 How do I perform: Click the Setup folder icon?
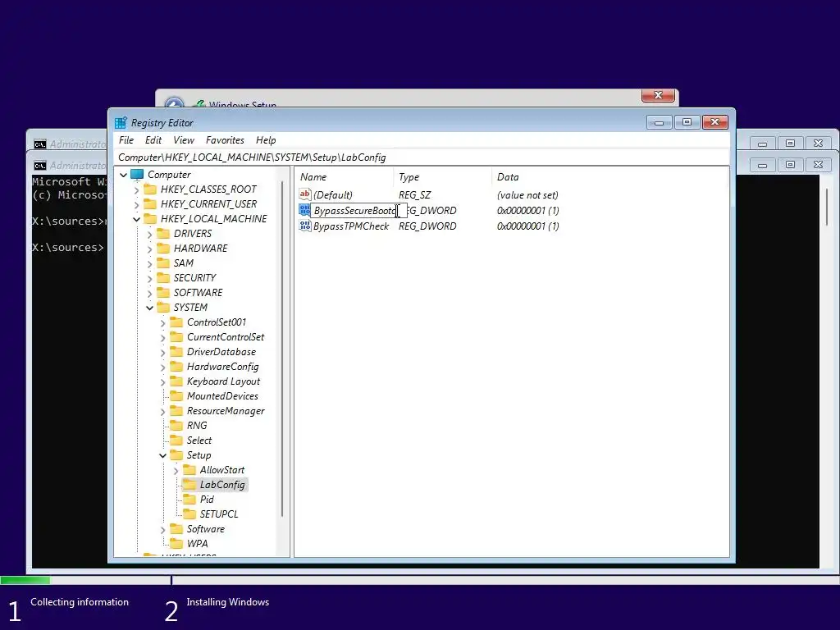click(176, 454)
